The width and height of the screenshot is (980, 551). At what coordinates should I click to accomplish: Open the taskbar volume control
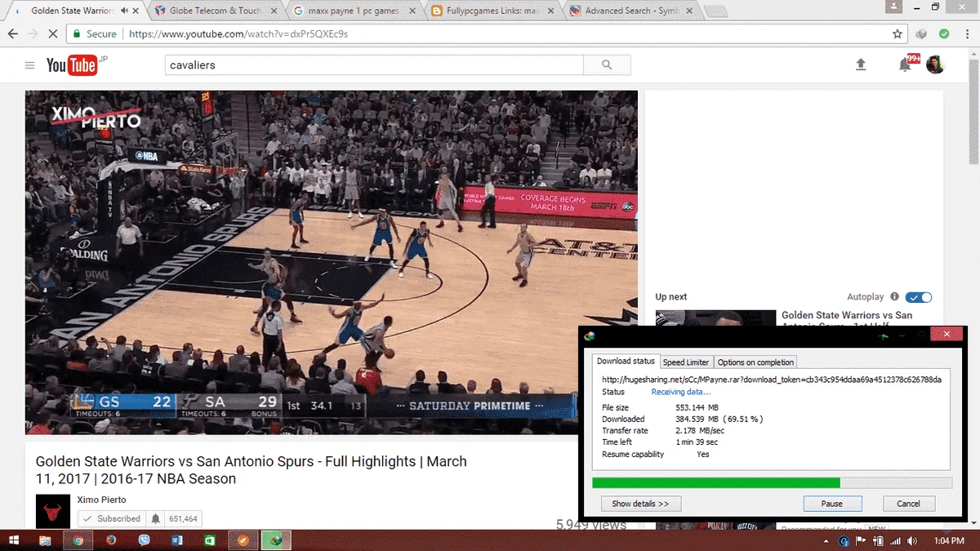(913, 540)
